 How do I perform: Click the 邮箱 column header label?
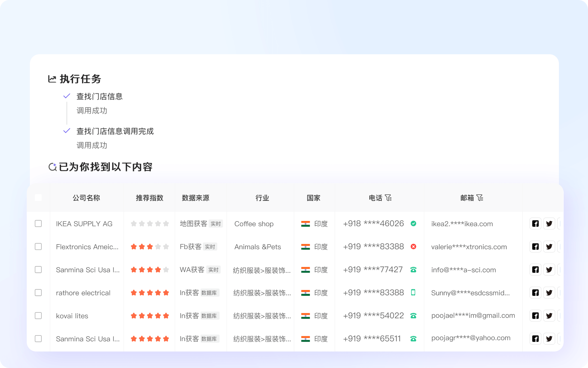(467, 198)
